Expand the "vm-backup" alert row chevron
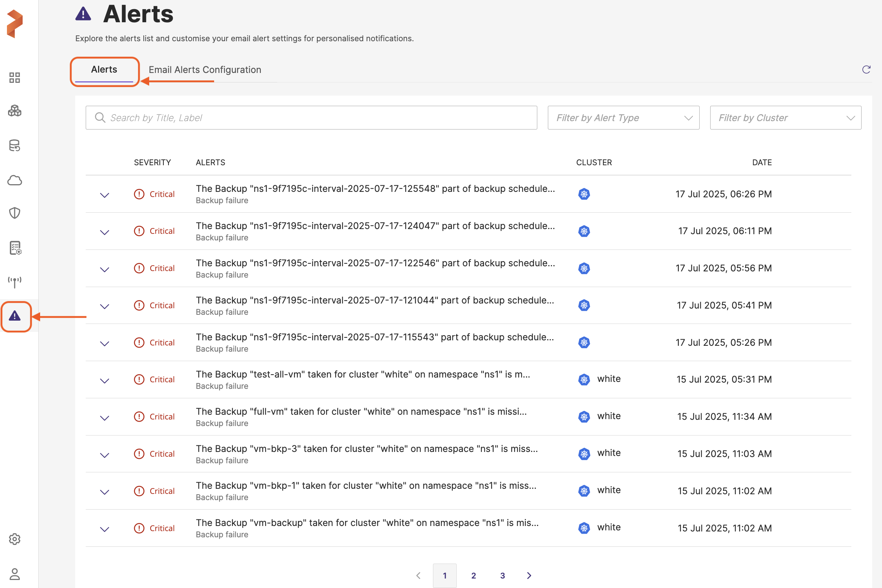This screenshot has width=882, height=588. click(105, 529)
